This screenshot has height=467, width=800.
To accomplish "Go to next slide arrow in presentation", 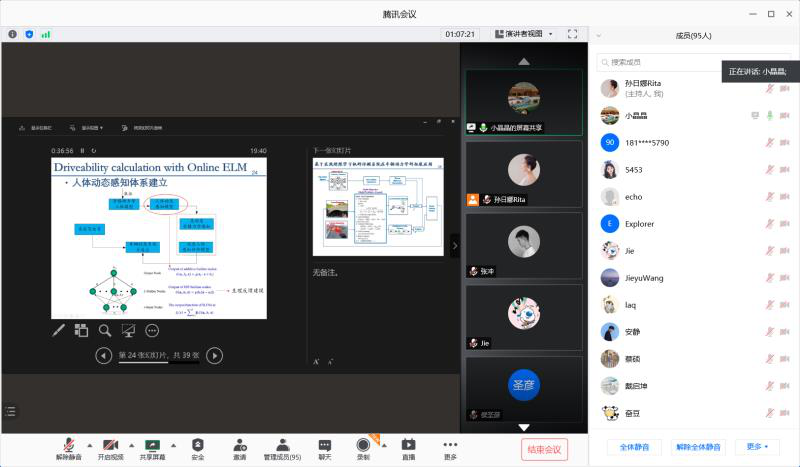I will (214, 355).
